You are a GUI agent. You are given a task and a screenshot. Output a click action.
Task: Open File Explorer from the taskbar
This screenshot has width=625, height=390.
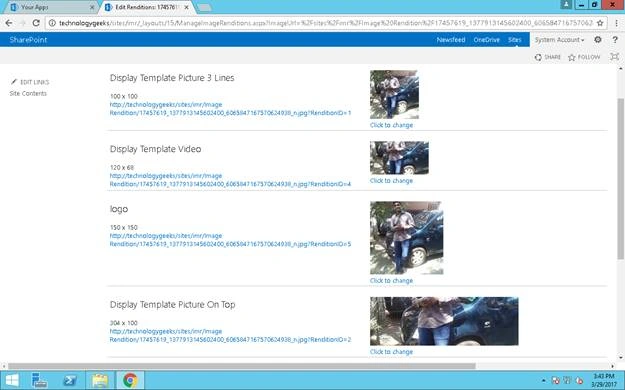coord(100,380)
